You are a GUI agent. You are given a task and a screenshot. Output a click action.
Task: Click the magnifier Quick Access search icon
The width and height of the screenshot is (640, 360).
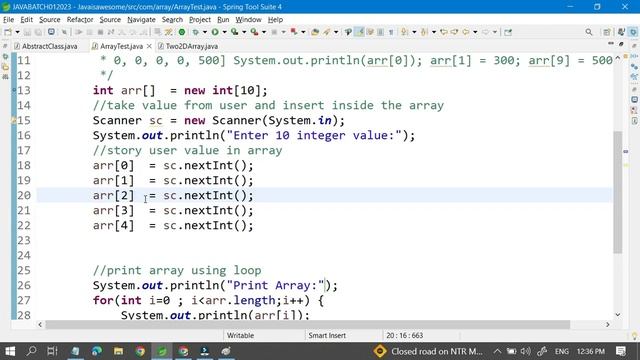coord(589,32)
